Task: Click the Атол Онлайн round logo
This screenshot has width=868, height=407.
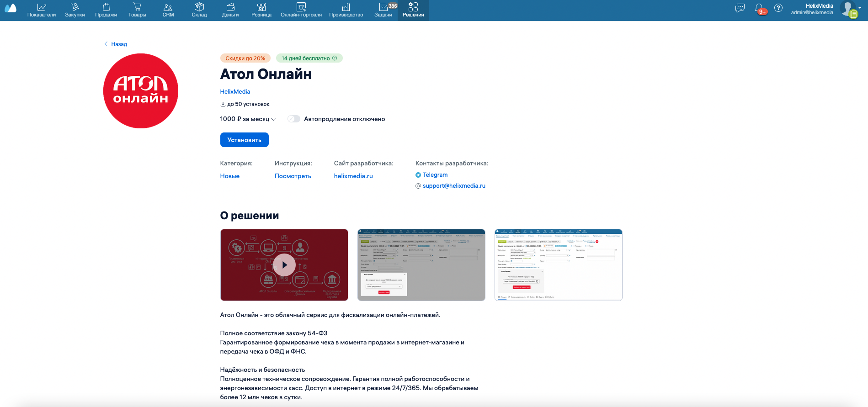Action: point(141,91)
